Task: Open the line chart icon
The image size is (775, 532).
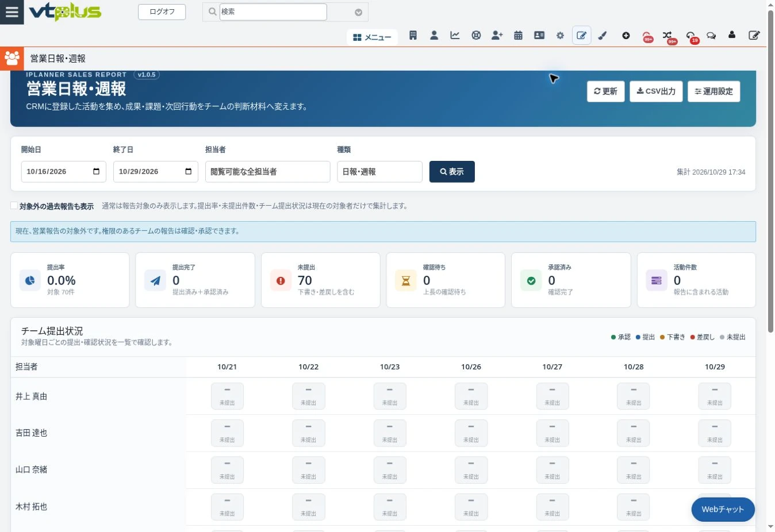Action: 455,36
